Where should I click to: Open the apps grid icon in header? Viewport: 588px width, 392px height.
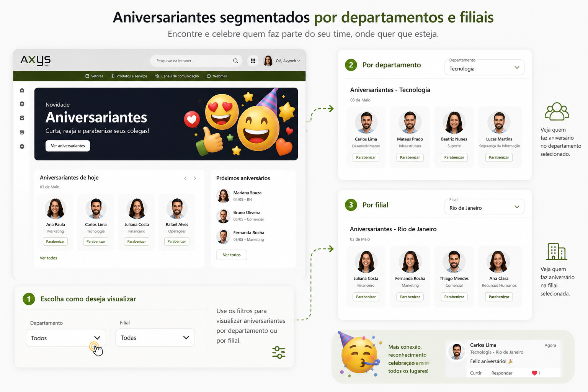pos(253,61)
